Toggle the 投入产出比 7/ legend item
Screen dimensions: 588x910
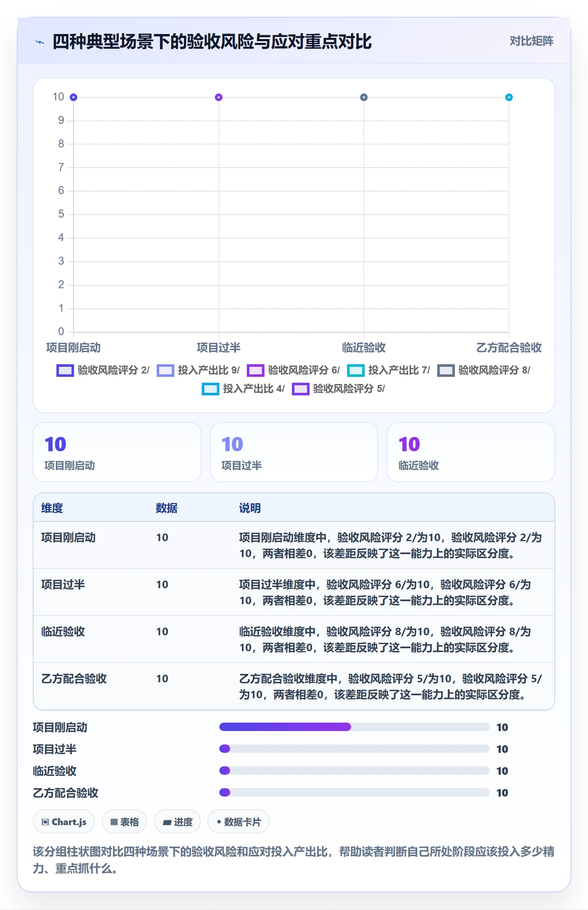[389, 370]
